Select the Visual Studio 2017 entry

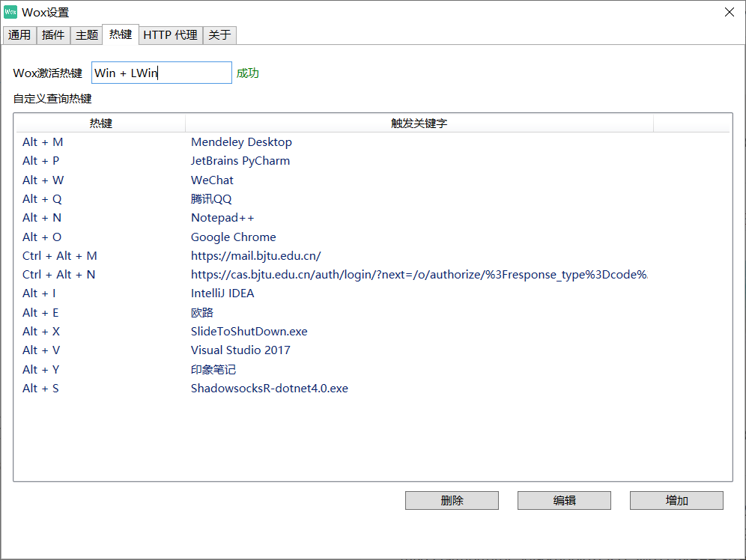[240, 350]
